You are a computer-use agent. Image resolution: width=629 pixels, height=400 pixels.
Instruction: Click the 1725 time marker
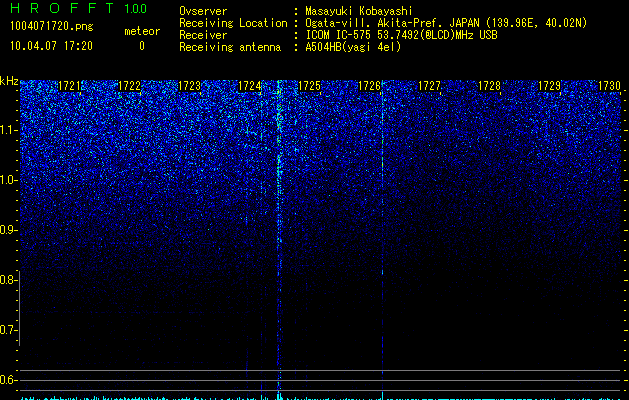coord(310,86)
